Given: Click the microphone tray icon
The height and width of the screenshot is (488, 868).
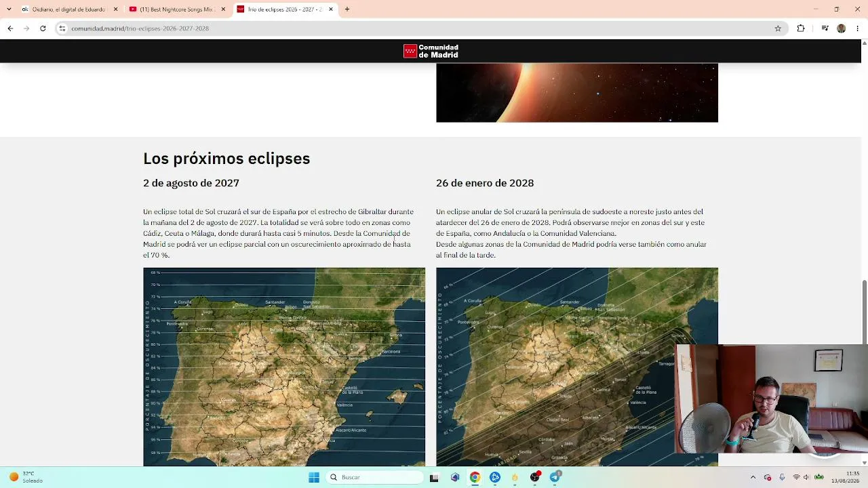Looking at the screenshot, I should tap(782, 477).
